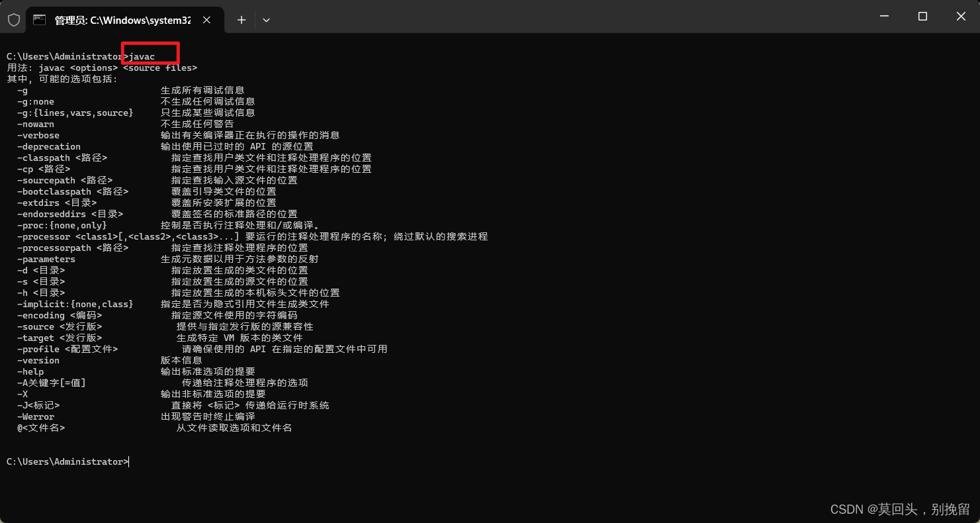Viewport: 980px width, 523px height.
Task: Click the -classpath <路径> option
Action: (62, 158)
